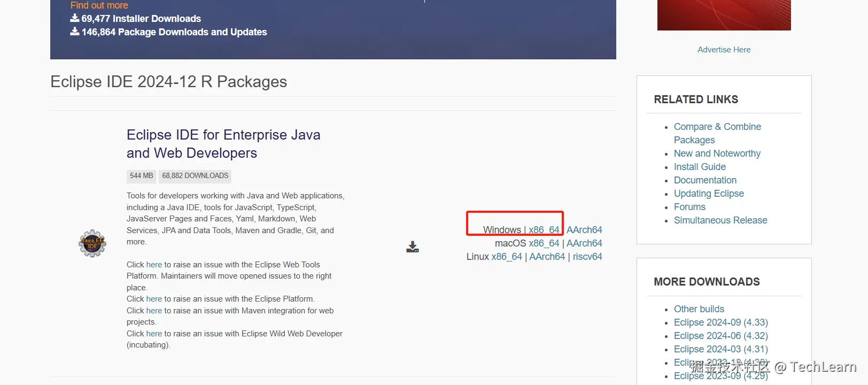
Task: Click the Java EE IDE gear icon
Action: 92,243
